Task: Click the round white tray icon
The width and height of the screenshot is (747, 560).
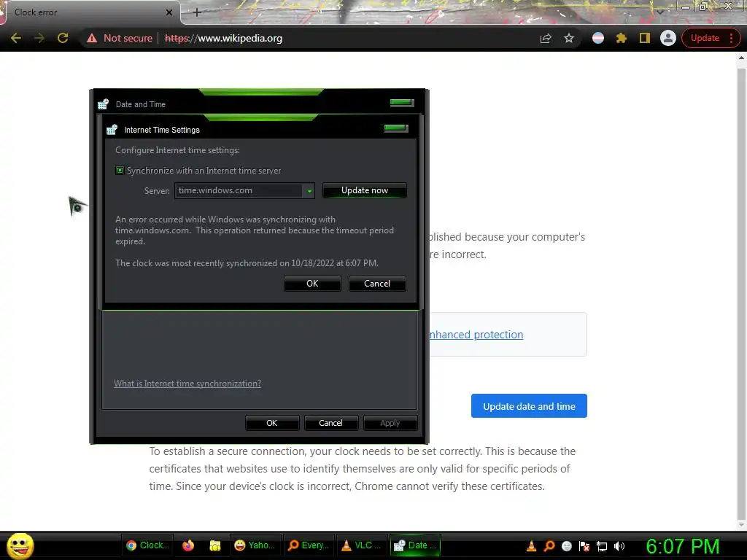Action: (x=566, y=546)
